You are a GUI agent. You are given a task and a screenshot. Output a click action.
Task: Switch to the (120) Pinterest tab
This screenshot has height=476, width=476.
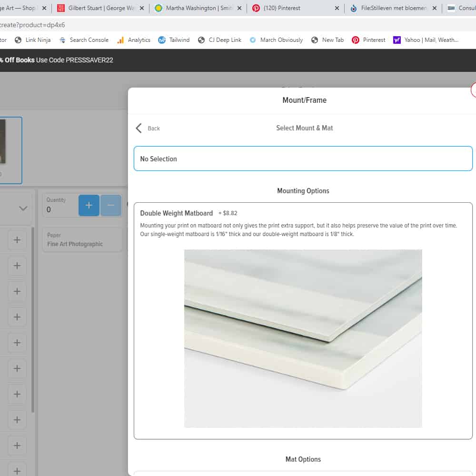pyautogui.click(x=295, y=8)
